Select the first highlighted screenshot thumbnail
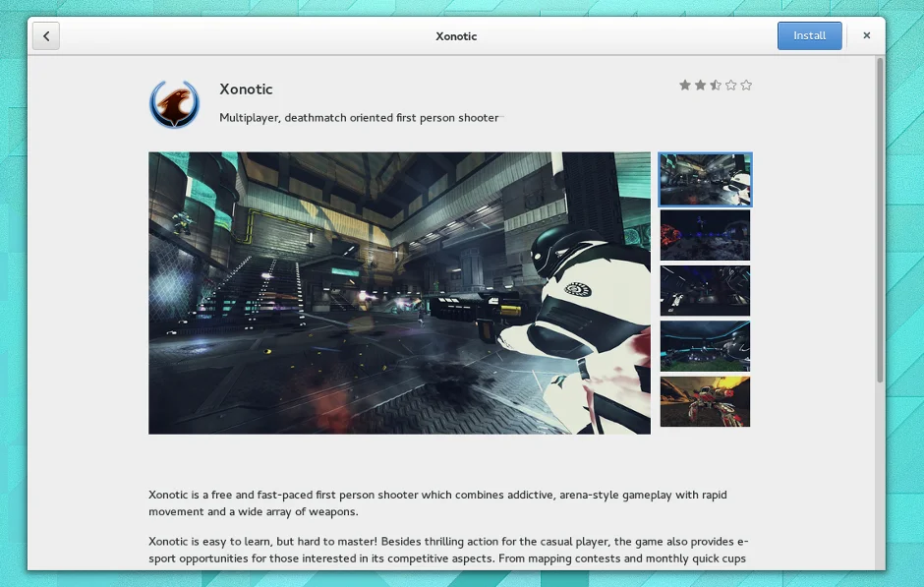 pos(705,179)
